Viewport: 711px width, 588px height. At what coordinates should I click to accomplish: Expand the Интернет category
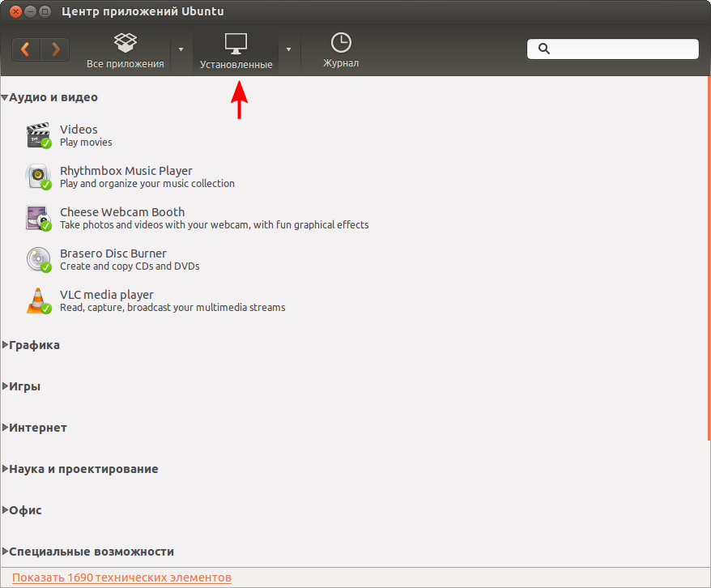[x=5, y=428]
